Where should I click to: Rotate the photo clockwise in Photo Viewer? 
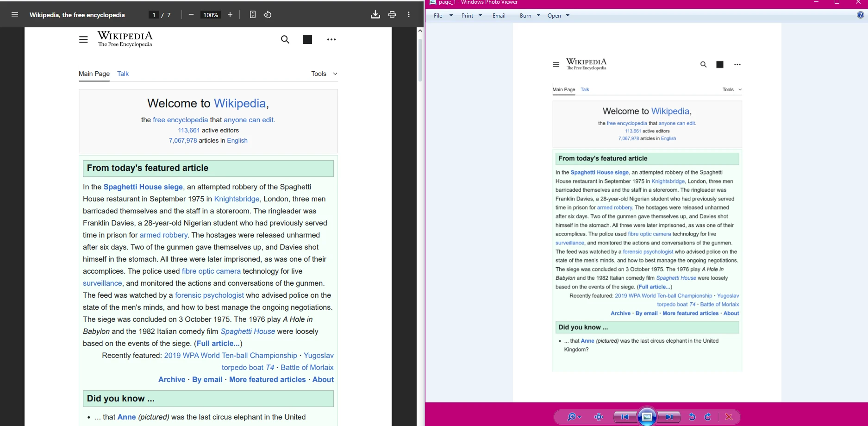[707, 417]
